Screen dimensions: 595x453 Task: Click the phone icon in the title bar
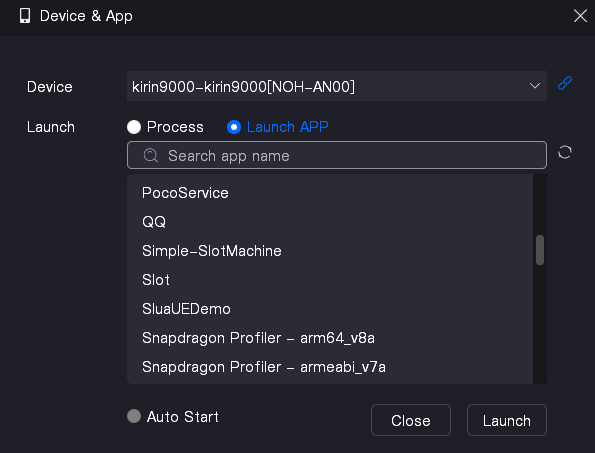click(25, 16)
